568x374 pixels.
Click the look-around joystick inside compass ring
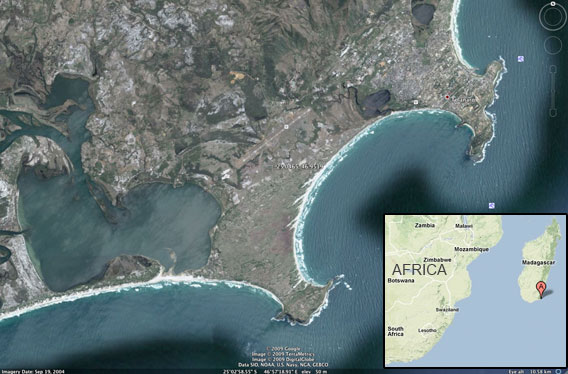(x=553, y=17)
